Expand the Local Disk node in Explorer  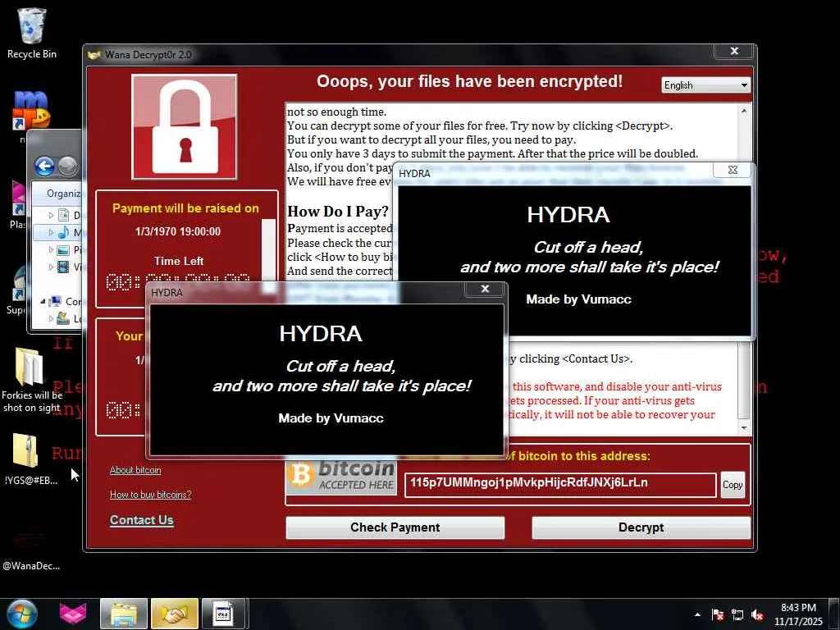[x=52, y=319]
